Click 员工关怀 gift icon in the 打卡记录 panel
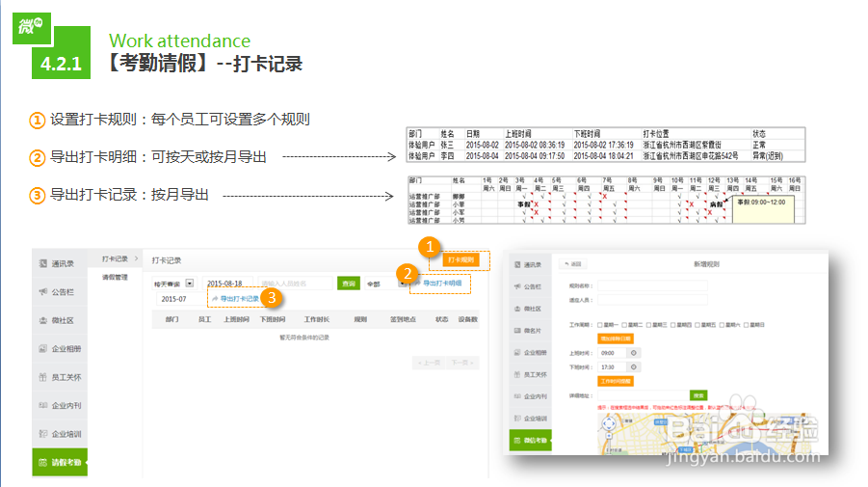Viewport: 868px width, 487px height. pos(43,377)
